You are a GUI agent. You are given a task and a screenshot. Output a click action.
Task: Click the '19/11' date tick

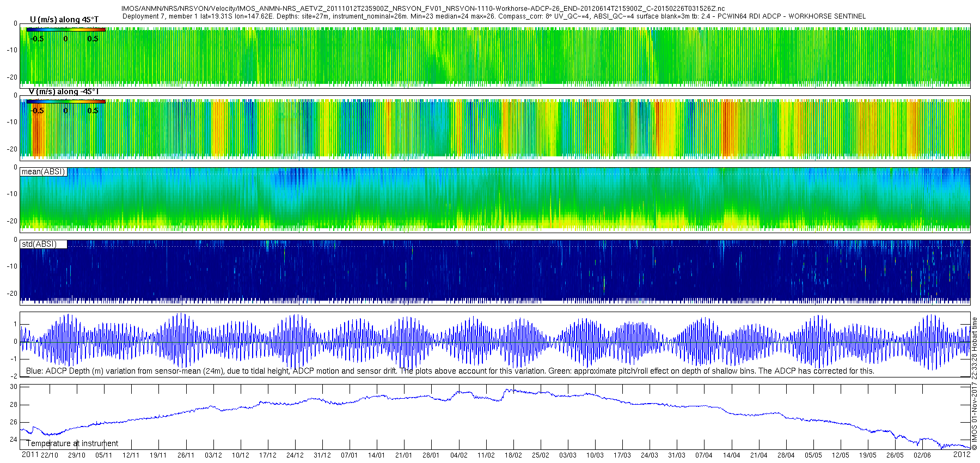(158, 455)
